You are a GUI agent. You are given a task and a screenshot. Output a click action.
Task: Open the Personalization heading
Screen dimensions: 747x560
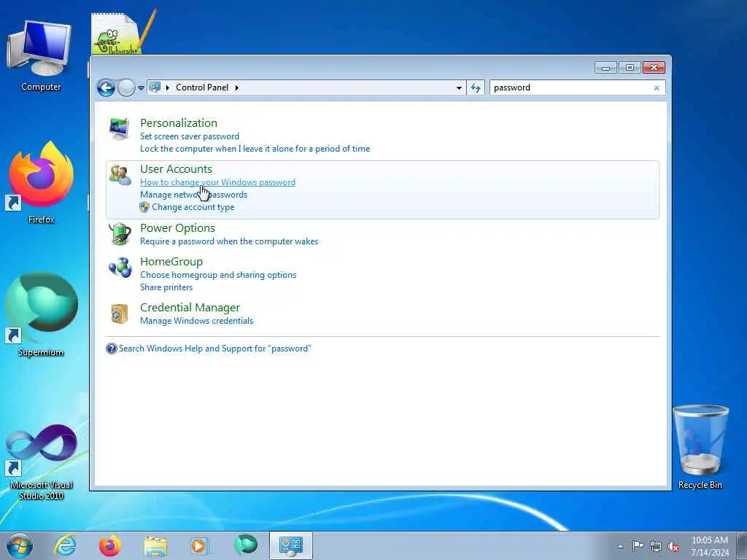tap(179, 122)
